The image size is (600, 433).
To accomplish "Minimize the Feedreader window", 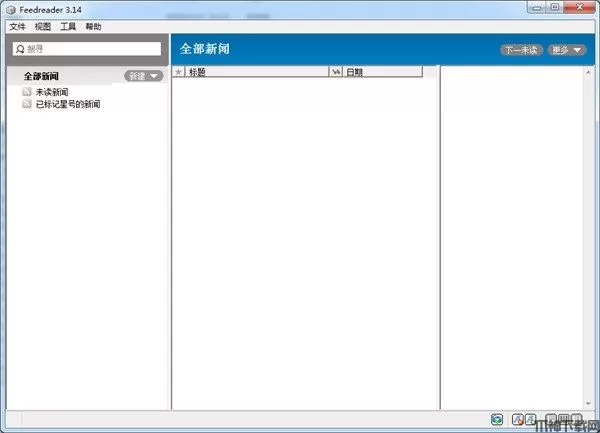I will pos(536,7).
